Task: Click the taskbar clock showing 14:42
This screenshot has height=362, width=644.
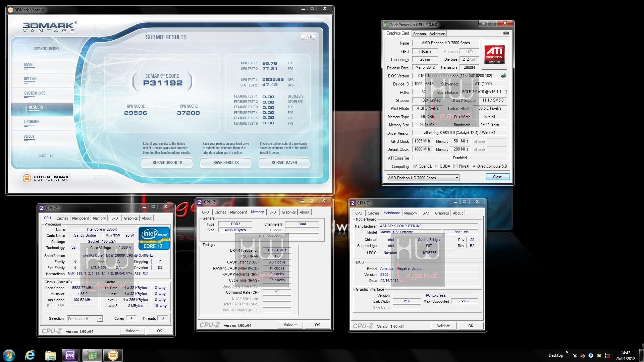Action: point(625,356)
